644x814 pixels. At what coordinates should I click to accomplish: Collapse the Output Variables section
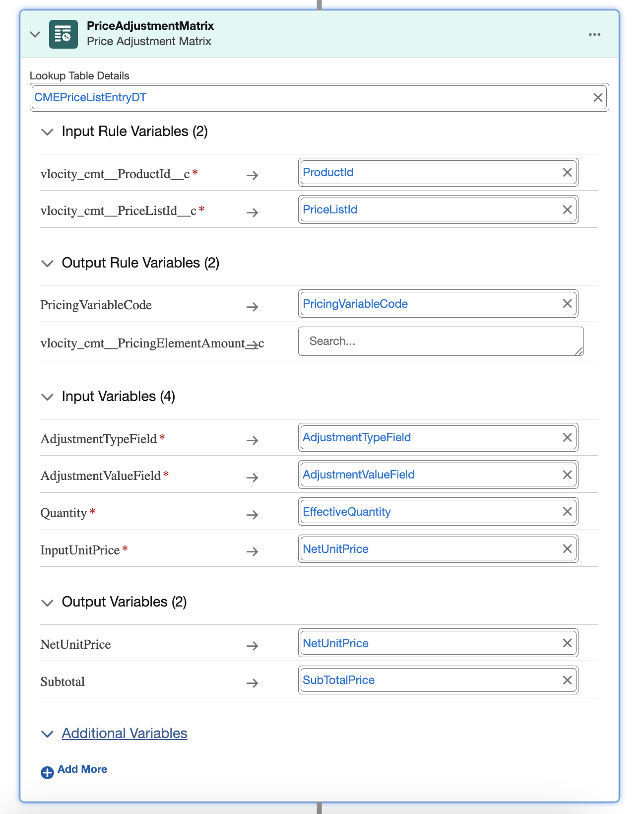tap(47, 603)
